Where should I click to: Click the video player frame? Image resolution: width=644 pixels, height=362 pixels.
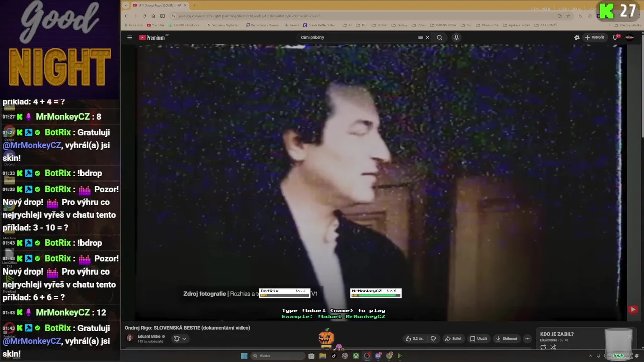tap(380, 182)
